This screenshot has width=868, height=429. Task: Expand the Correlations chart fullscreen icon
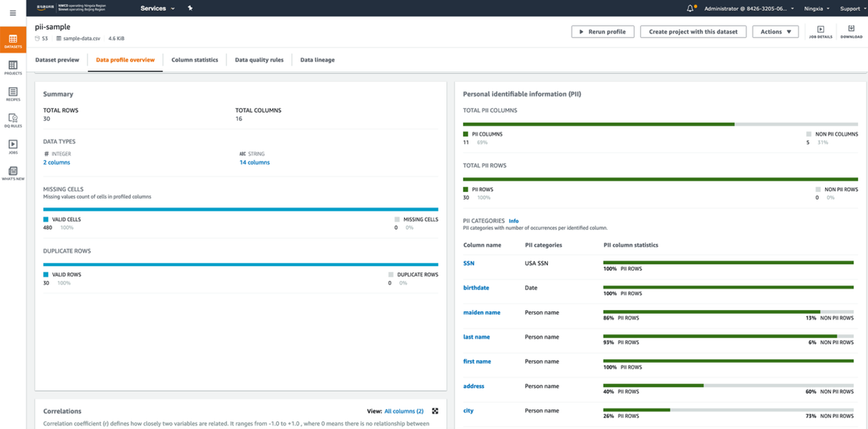[435, 411]
